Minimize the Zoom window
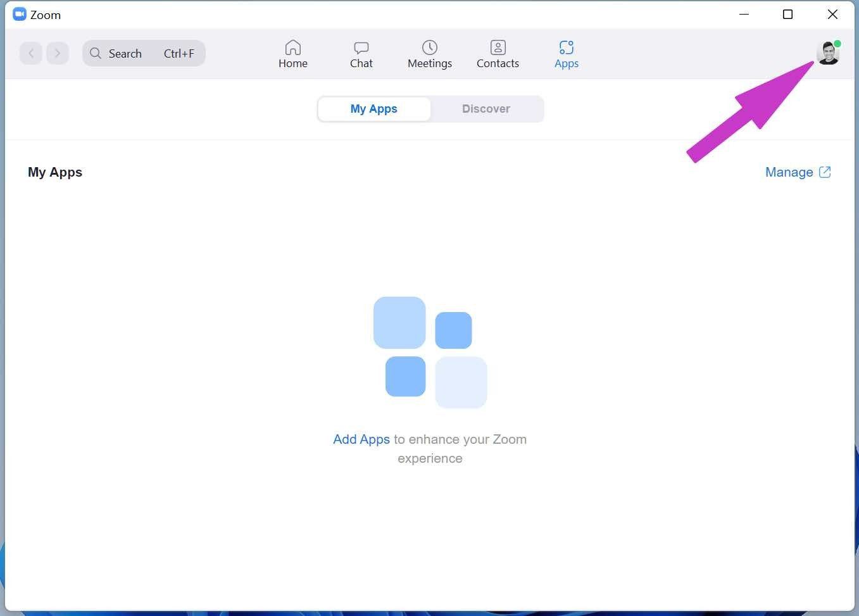This screenshot has height=616, width=859. [744, 14]
